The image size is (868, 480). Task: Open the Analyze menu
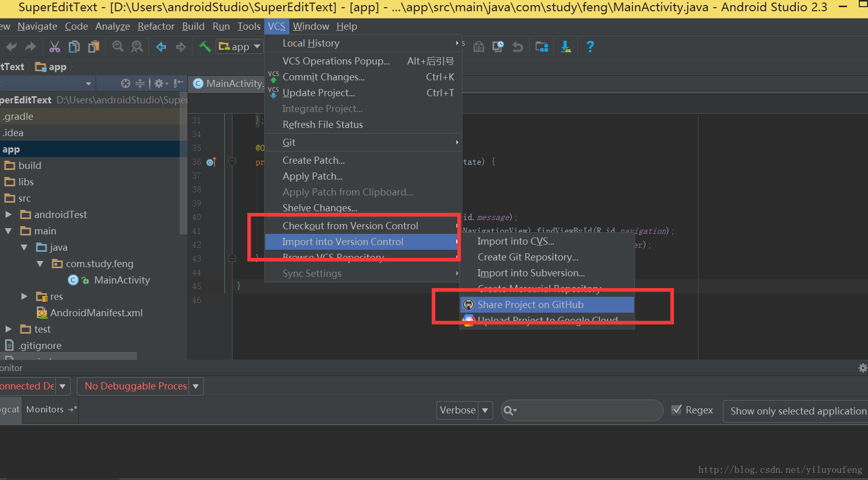point(113,26)
